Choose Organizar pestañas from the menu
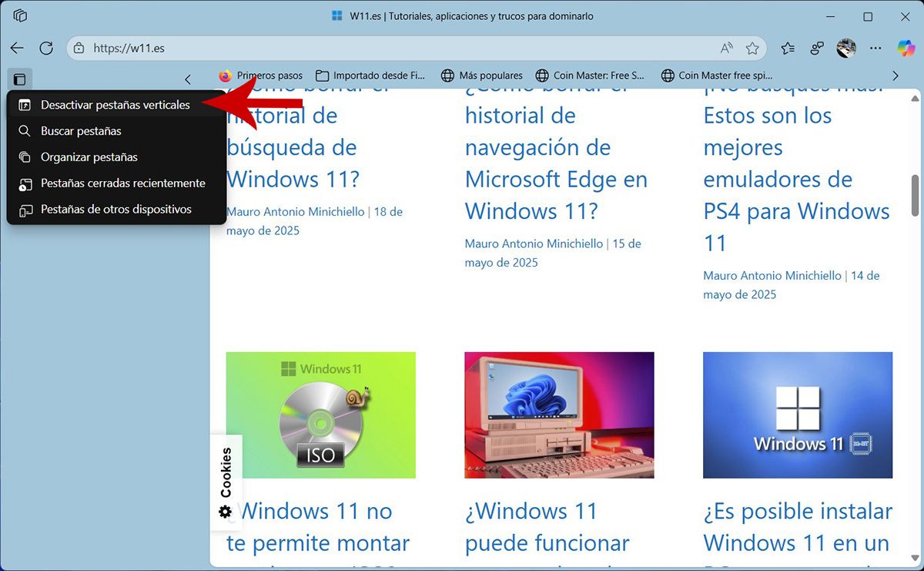 pos(116,157)
